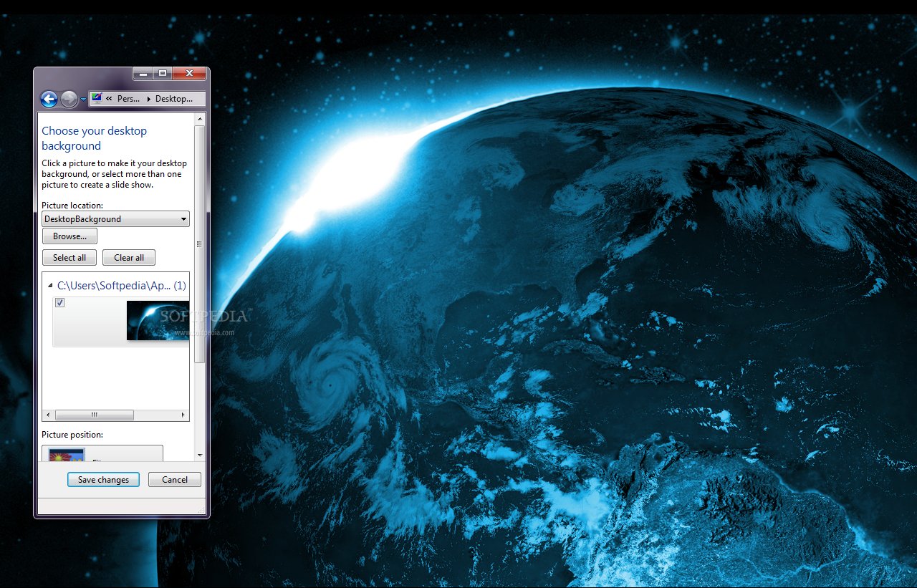This screenshot has width=917, height=588.
Task: Select the 'Pers...' breadcrumb in address bar
Action: click(x=128, y=99)
